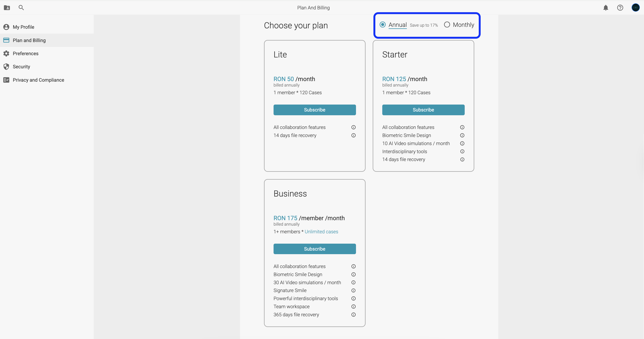Click the Unlimited cases link
The image size is (644, 339).
tap(321, 232)
